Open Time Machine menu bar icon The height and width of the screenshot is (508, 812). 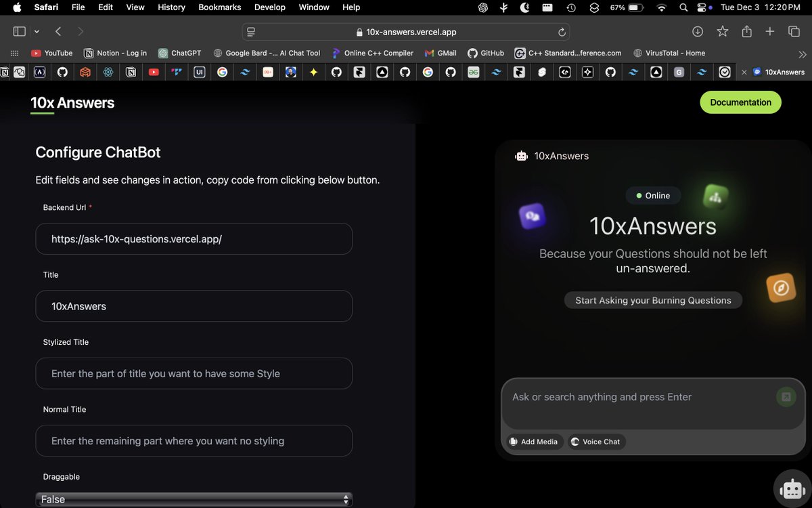pos(571,7)
